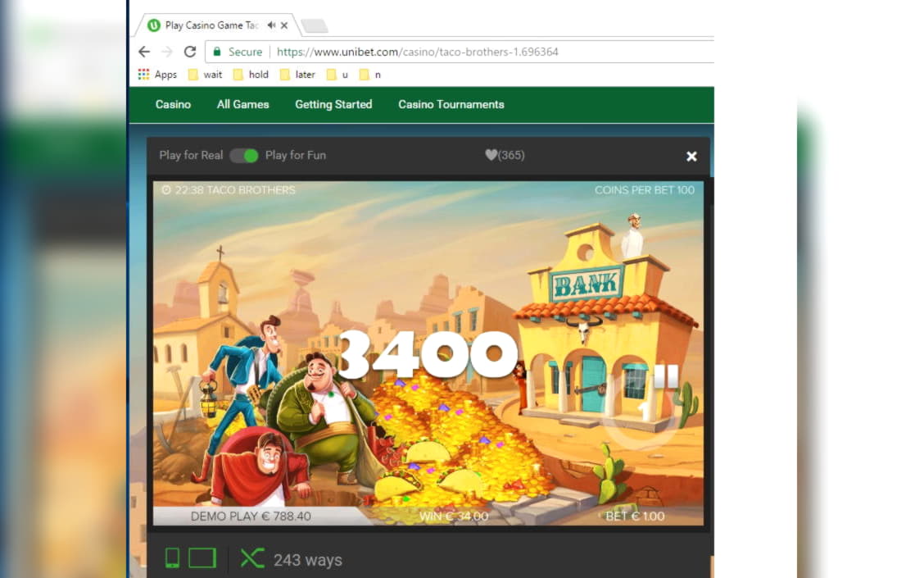Click the DEMO PLAY € 788.40 balance
The height and width of the screenshot is (578, 924).
click(x=251, y=516)
